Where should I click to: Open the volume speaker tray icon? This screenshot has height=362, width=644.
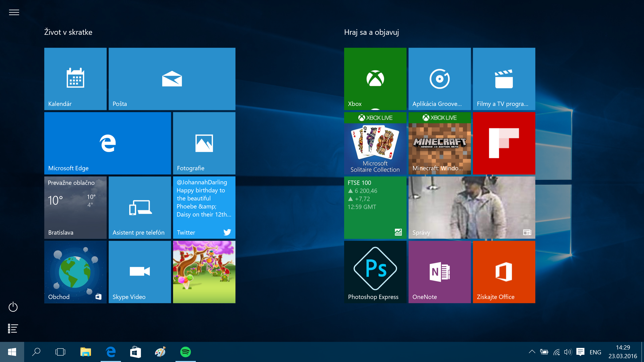568,352
